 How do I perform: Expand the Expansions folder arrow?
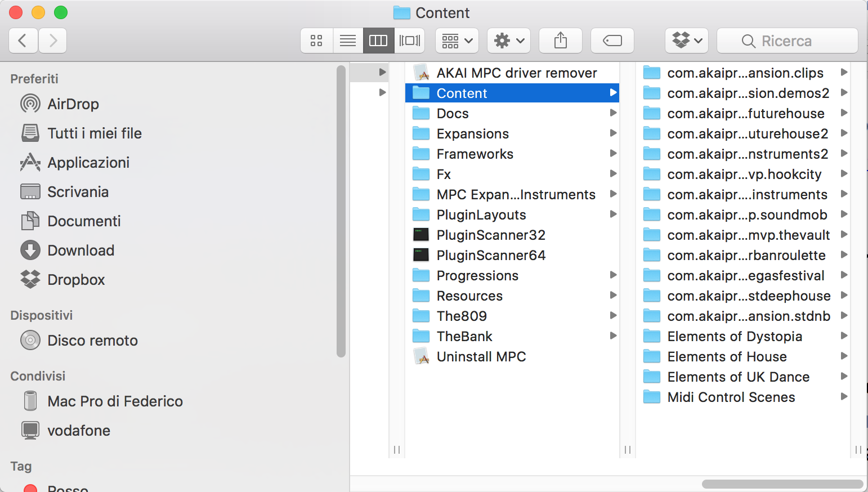coord(613,133)
